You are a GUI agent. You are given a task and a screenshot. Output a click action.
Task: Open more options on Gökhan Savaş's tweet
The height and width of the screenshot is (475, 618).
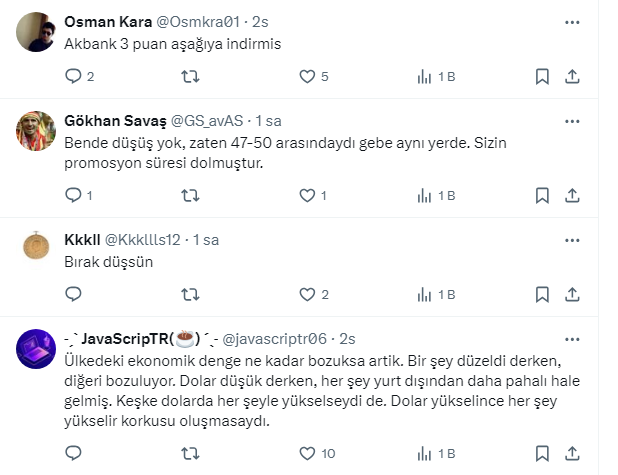pos(572,120)
